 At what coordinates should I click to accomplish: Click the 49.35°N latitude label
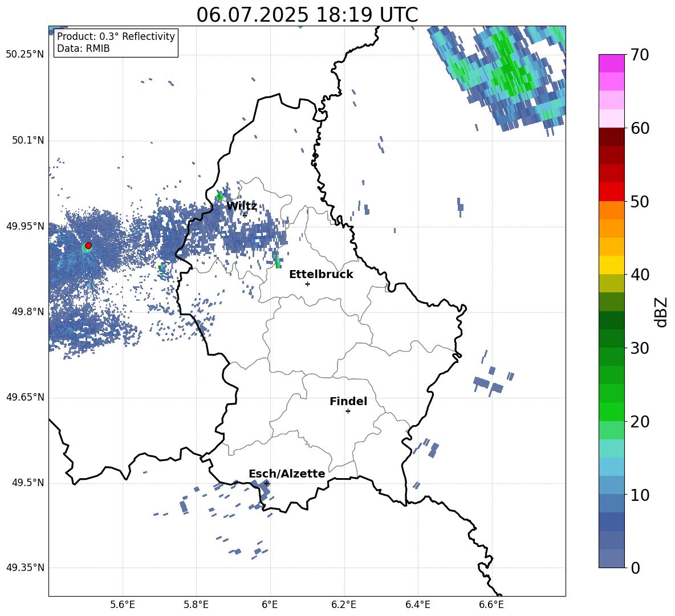26,568
